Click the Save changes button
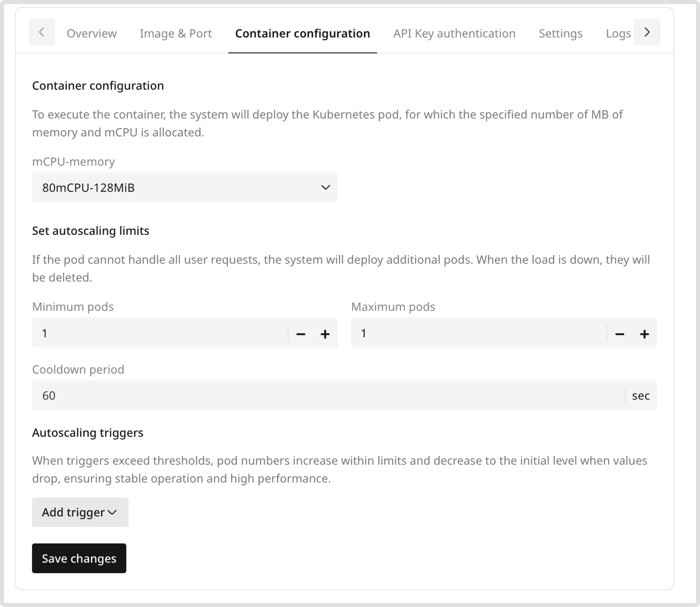This screenshot has width=700, height=607. tap(79, 558)
